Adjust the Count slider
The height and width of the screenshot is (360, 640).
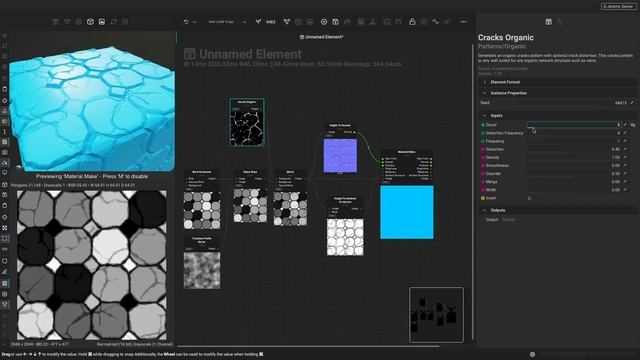(x=574, y=125)
